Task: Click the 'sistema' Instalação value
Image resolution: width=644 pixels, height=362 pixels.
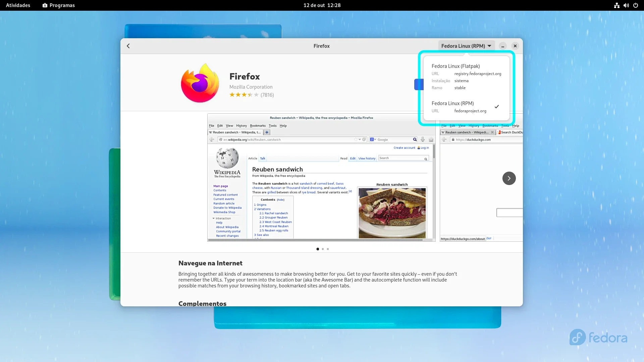Action: pos(461,81)
